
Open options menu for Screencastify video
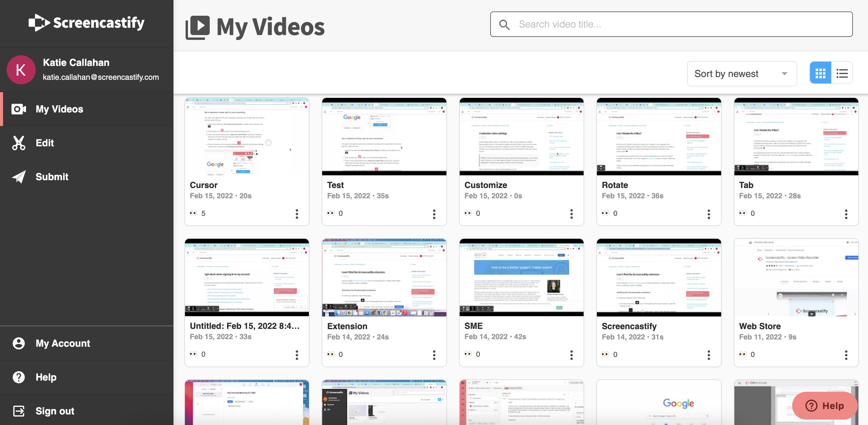click(x=709, y=355)
